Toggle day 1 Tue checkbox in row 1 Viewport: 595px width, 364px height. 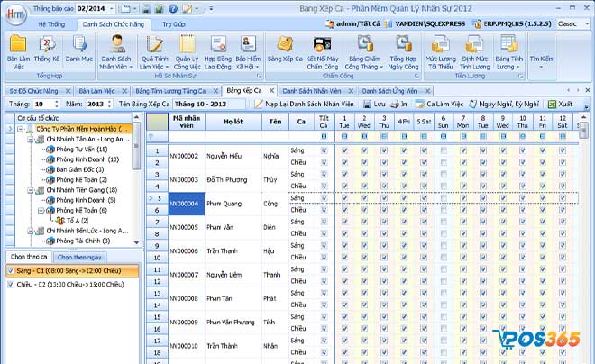point(344,150)
